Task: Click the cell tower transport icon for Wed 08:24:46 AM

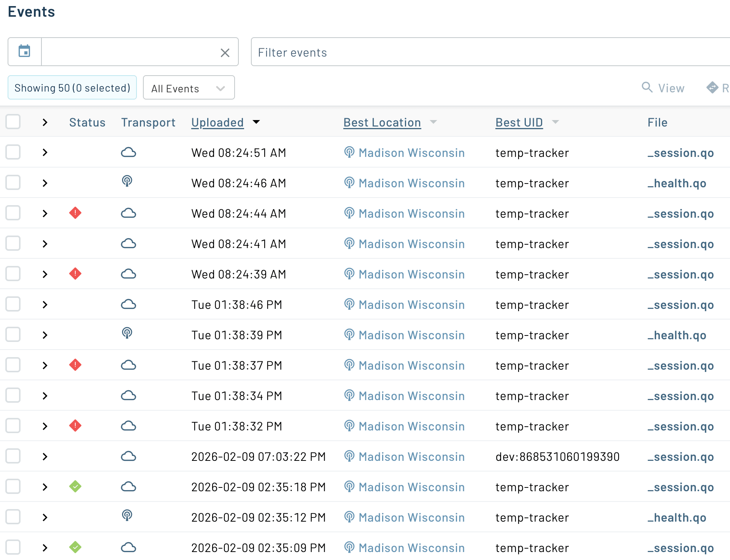Action: tap(127, 181)
